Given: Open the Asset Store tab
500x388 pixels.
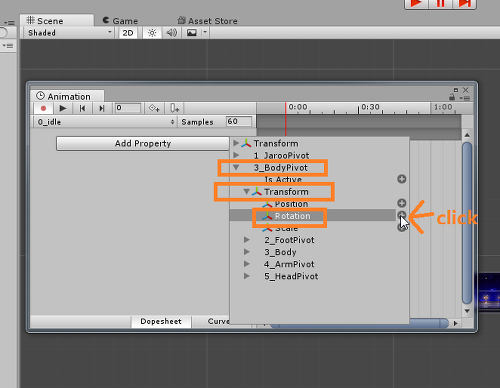Looking at the screenshot, I should 208,21.
